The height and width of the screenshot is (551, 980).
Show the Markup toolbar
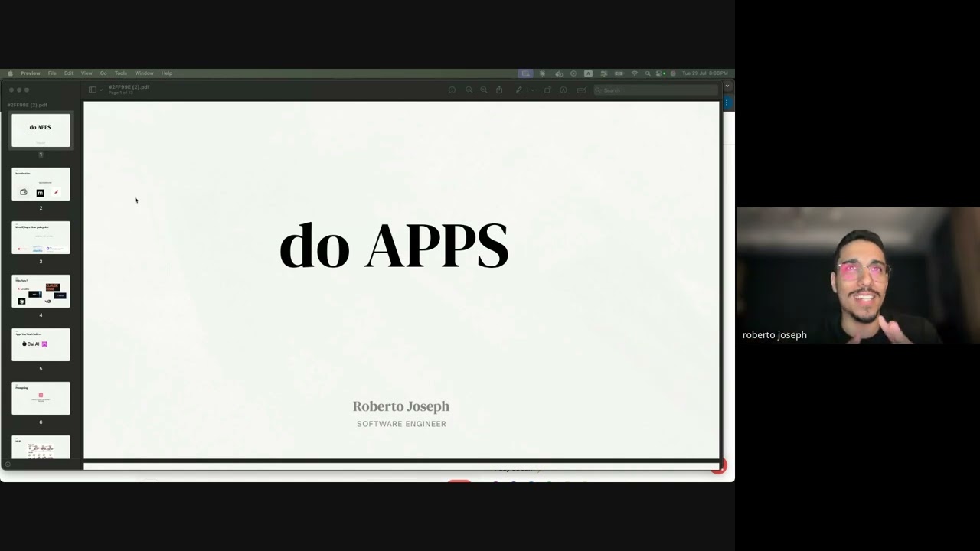click(x=563, y=90)
